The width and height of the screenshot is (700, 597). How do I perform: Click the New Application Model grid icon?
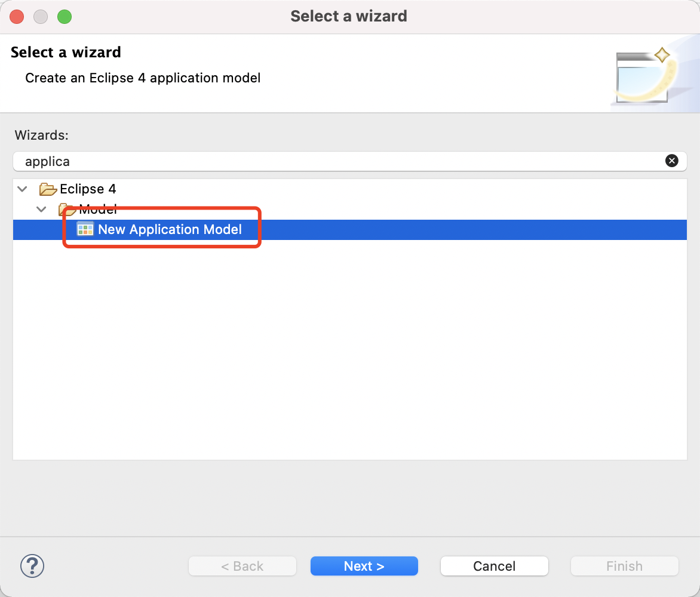[85, 229]
